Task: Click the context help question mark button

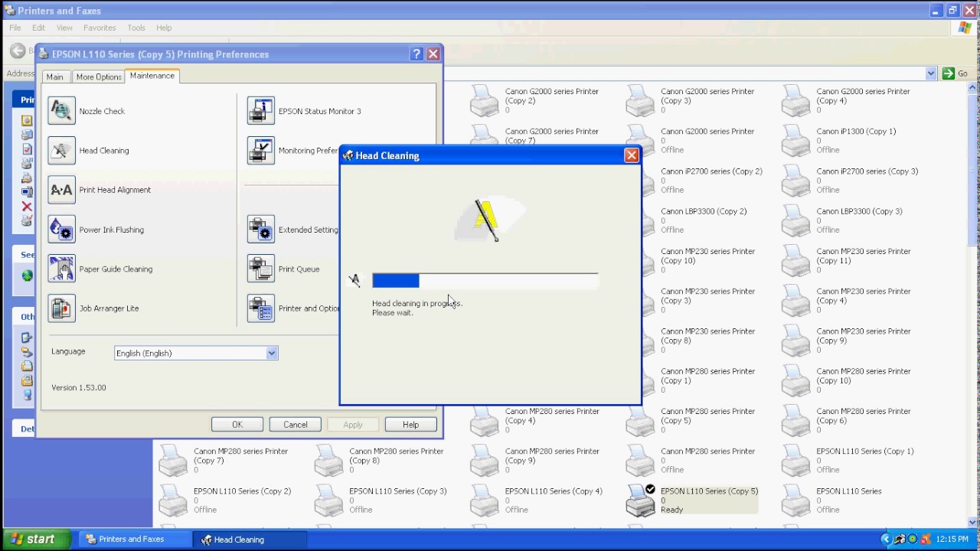Action: click(x=416, y=54)
